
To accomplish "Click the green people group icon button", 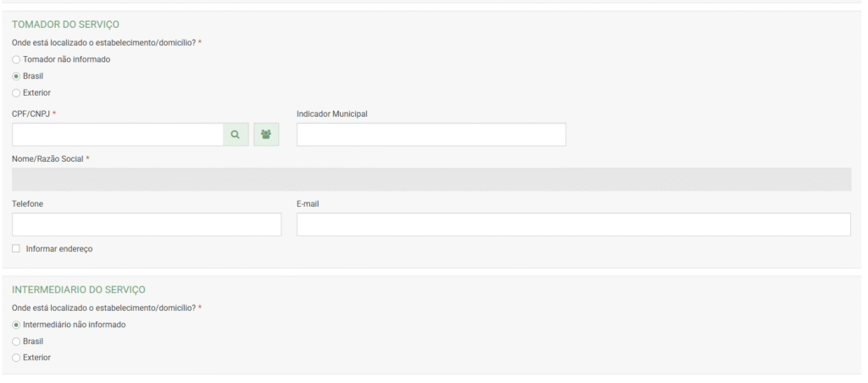I will click(x=267, y=135).
